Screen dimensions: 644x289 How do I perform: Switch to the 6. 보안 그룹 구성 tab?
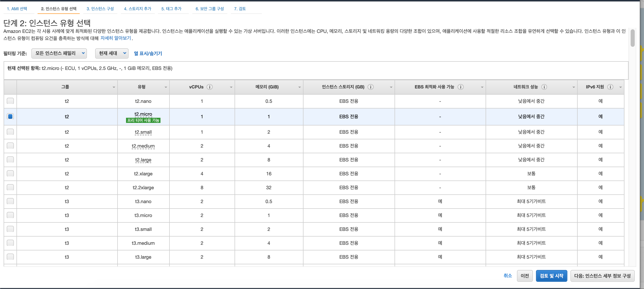[210, 9]
